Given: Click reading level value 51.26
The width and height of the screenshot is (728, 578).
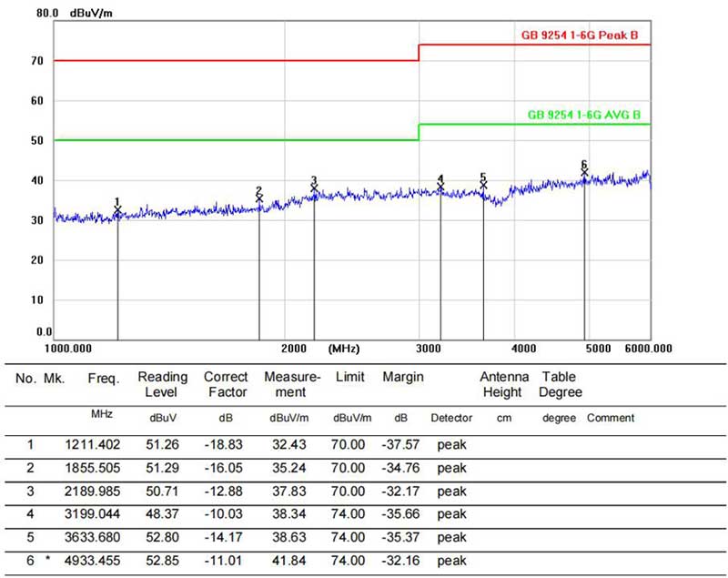Looking at the screenshot, I should (163, 445).
